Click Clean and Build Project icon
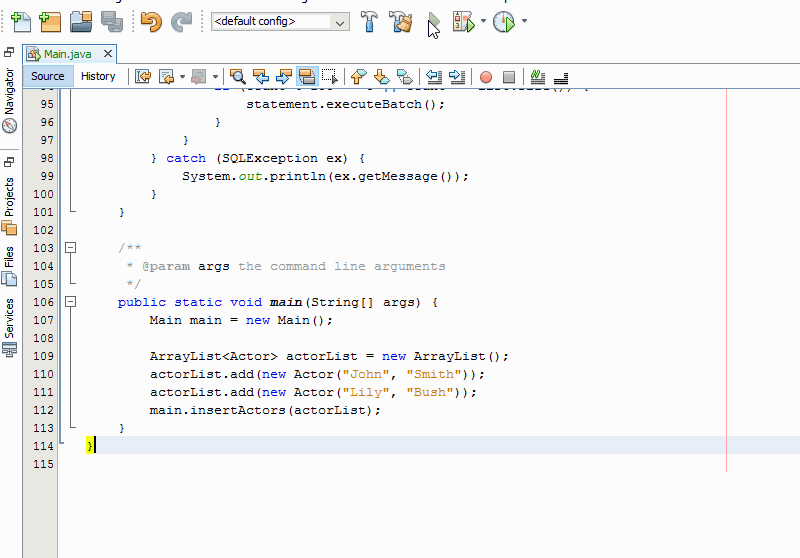This screenshot has height=558, width=800. 401,21
